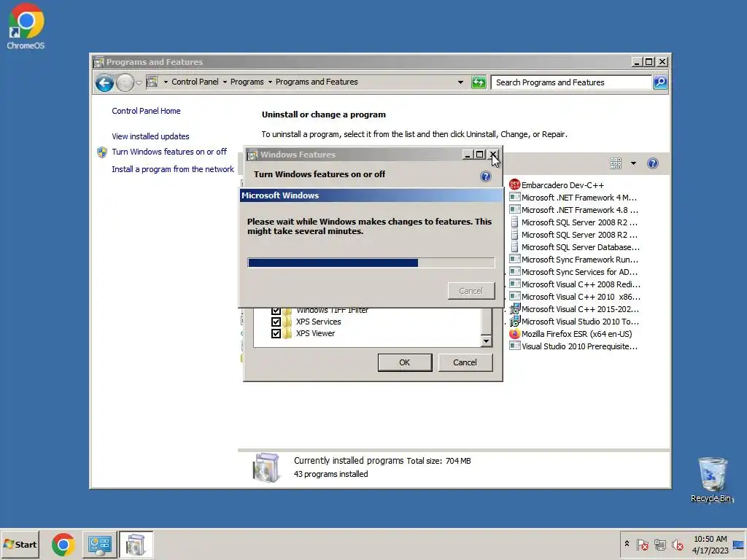Click the Action Center flag tray icon
The width and height of the screenshot is (747, 560).
[642, 544]
